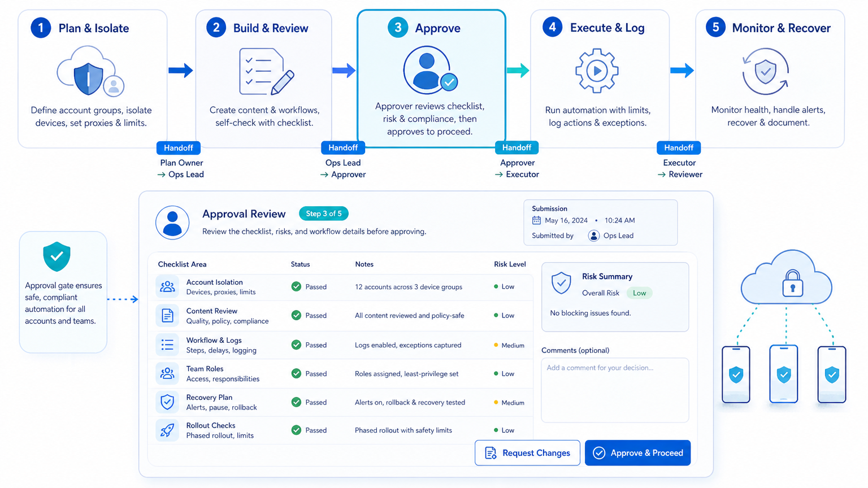Click the "No blocking issues found." text
Screen dimensions: 868x488
click(x=591, y=313)
